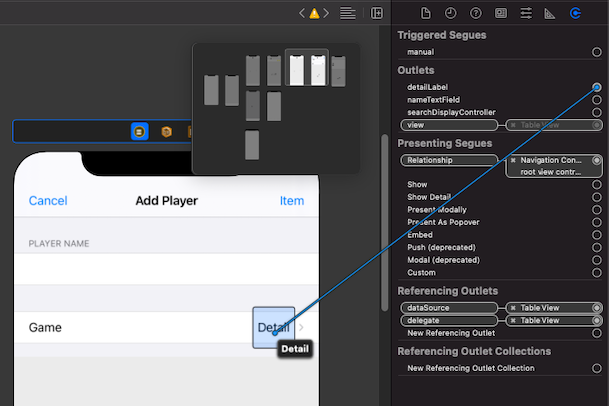Open the File inspector tab

426,14
